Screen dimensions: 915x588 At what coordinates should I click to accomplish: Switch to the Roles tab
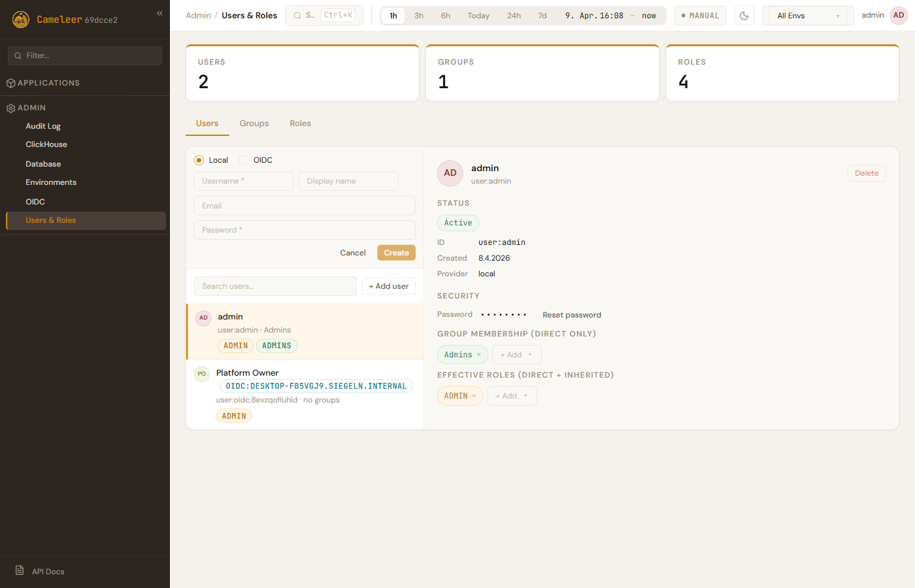tap(300, 123)
